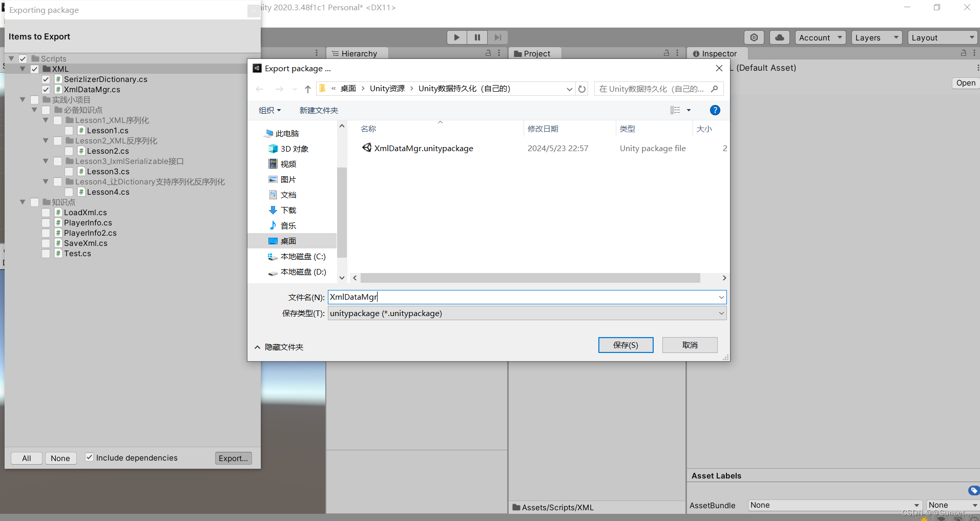
Task: Collapse the Scripts folder tree arrow
Action: (11, 58)
